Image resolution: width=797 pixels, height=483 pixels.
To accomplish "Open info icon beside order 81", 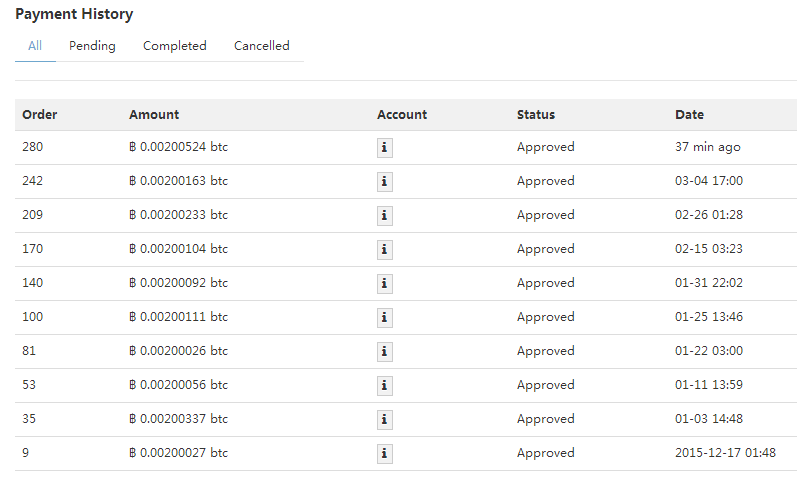I will [385, 352].
